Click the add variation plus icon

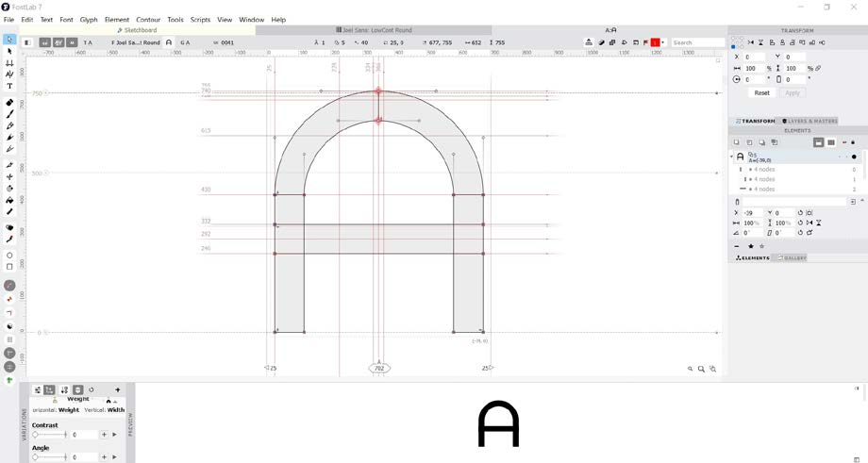pos(117,389)
